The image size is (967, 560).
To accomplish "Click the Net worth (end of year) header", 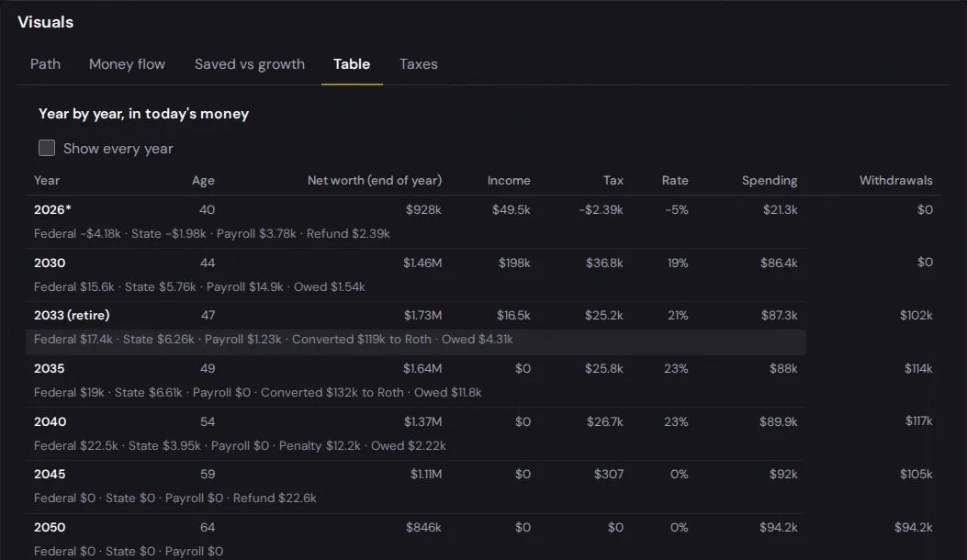I will coord(375,180).
